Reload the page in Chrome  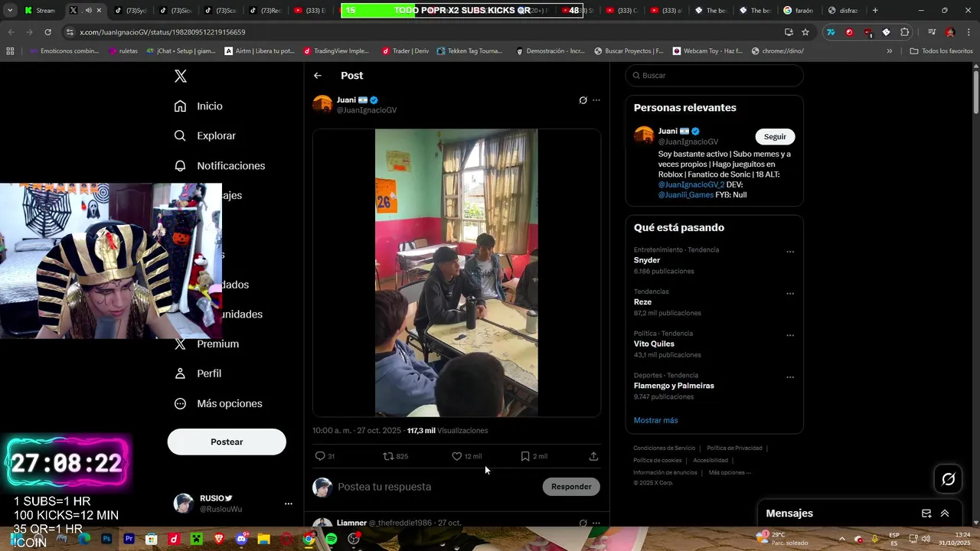pos(47,32)
